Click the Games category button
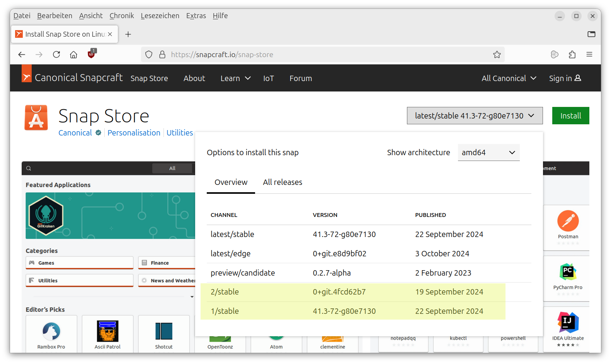 click(x=79, y=263)
